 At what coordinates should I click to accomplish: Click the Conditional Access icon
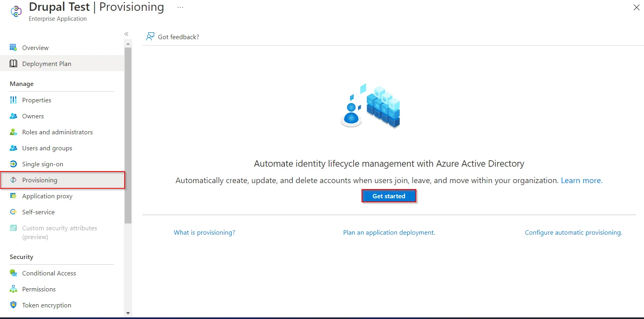[13, 273]
